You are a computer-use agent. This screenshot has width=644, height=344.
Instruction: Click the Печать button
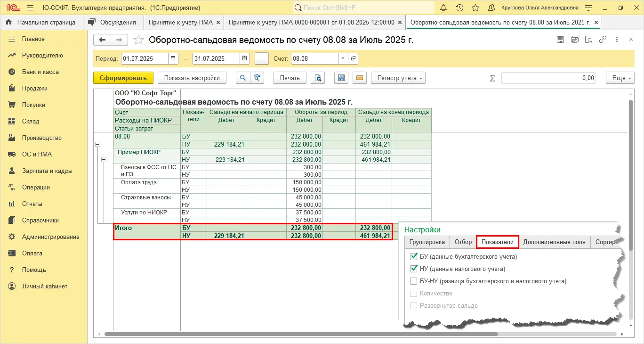pyautogui.click(x=290, y=78)
